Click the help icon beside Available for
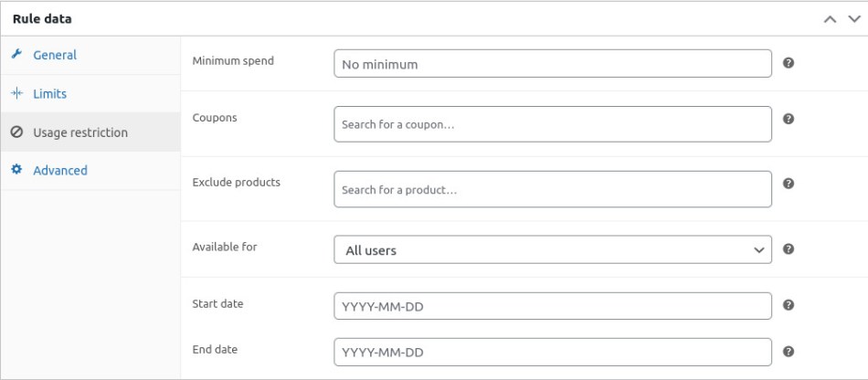 coord(789,248)
